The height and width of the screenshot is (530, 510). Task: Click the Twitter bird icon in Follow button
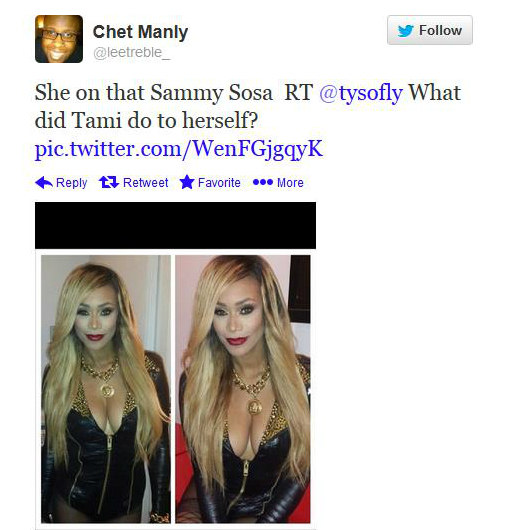pos(405,31)
